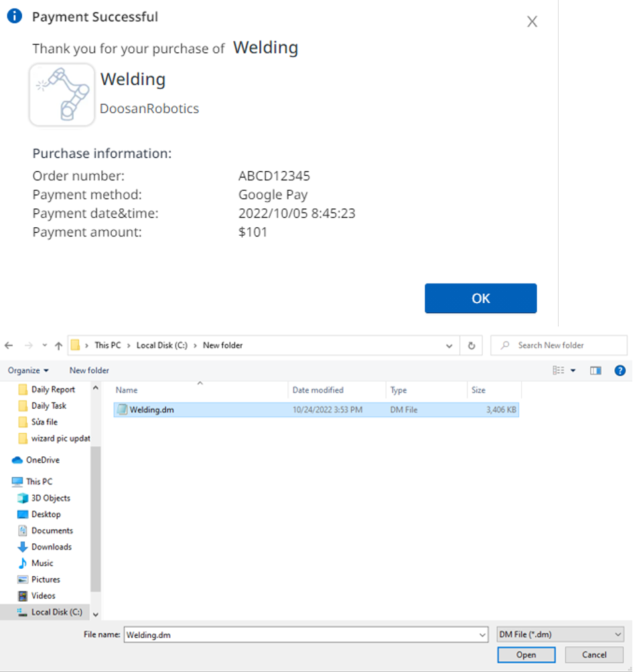Go forward with the right arrow
This screenshot has height=672, width=637.
28,346
